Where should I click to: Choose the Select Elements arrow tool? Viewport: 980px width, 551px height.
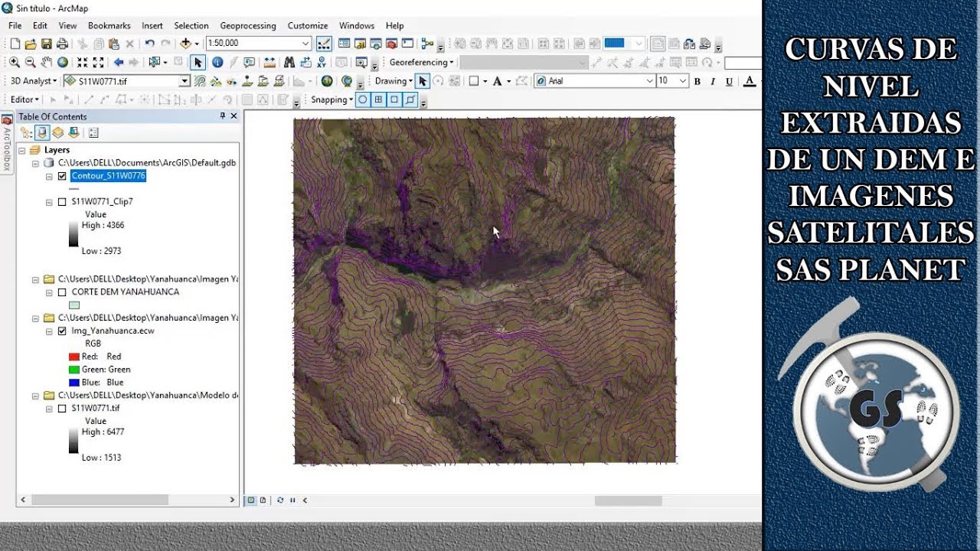coord(198,62)
